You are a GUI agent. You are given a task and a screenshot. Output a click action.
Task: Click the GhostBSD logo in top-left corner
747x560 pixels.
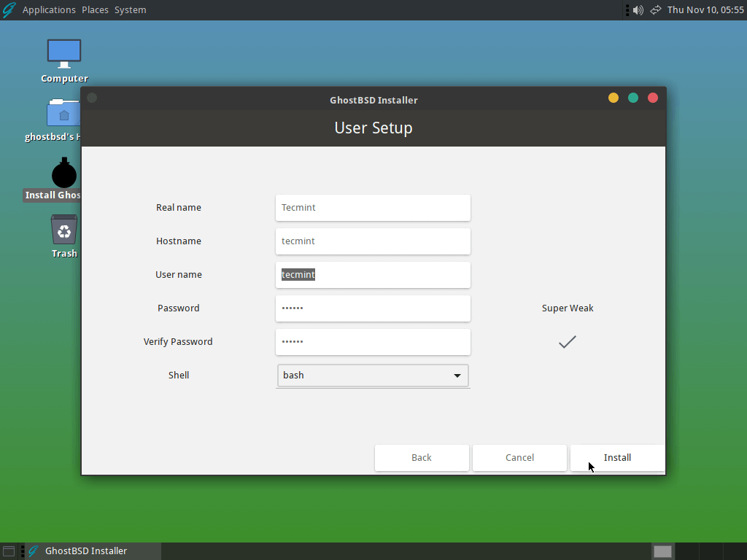pos(9,9)
